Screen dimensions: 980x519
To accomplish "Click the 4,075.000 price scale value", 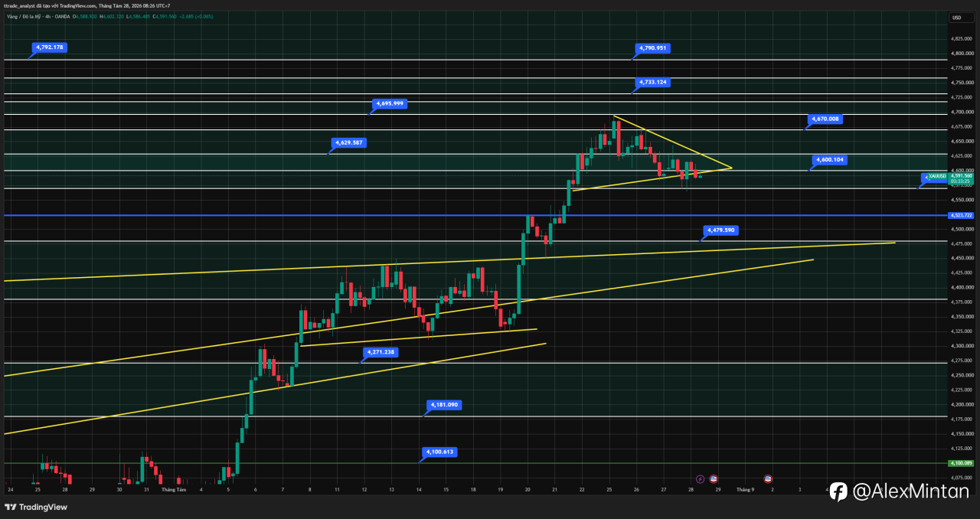I will pos(961,478).
